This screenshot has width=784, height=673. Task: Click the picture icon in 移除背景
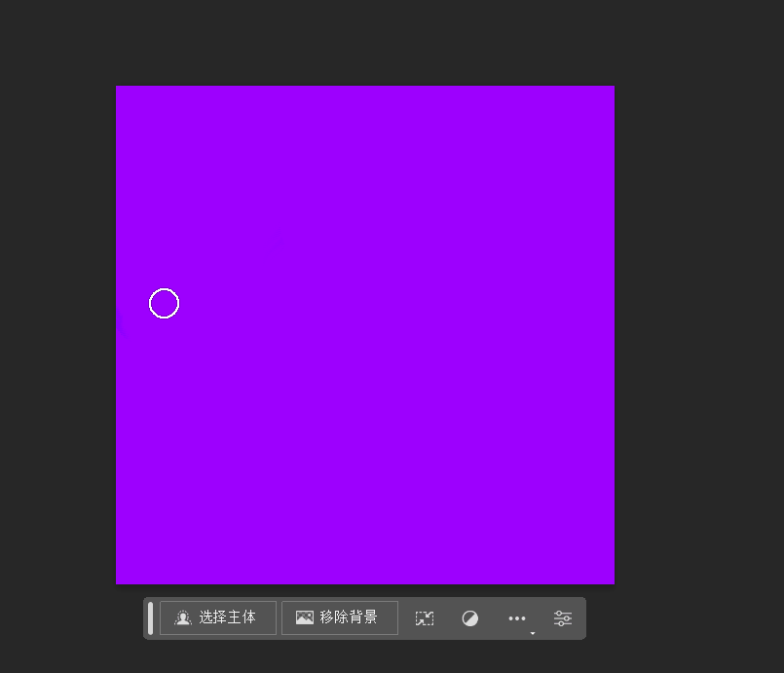[x=305, y=617]
